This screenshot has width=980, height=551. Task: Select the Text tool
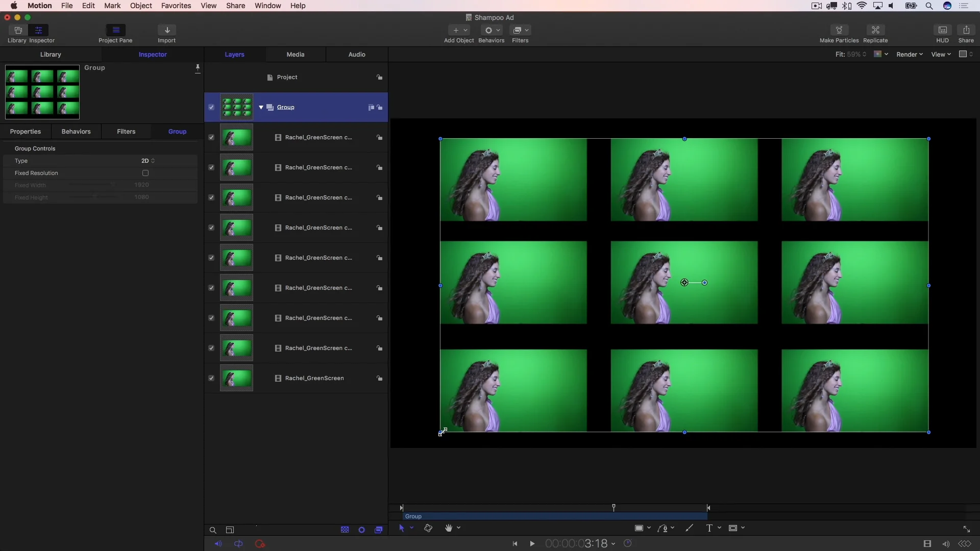(709, 528)
